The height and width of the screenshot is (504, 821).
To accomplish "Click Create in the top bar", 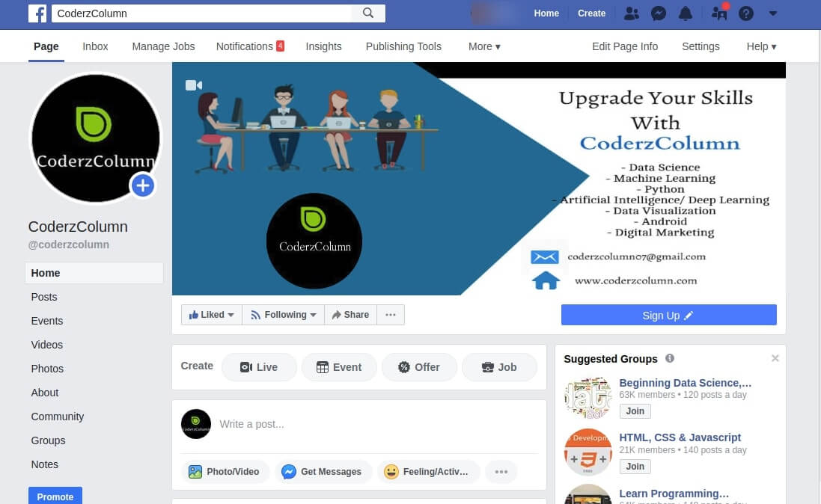I will tap(591, 13).
